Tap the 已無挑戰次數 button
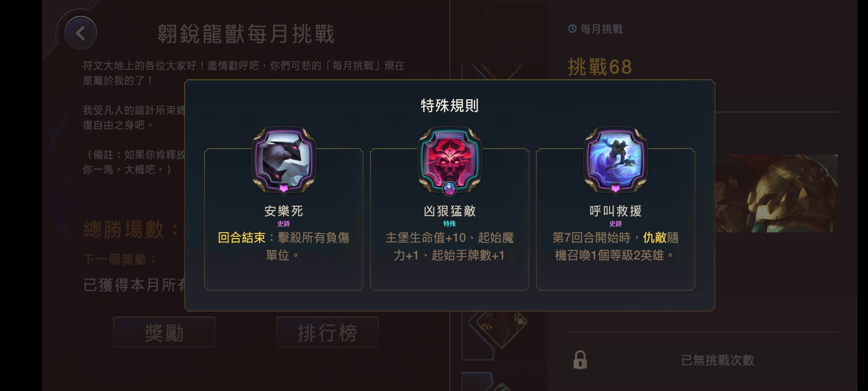The height and width of the screenshot is (391, 868). pos(717,360)
